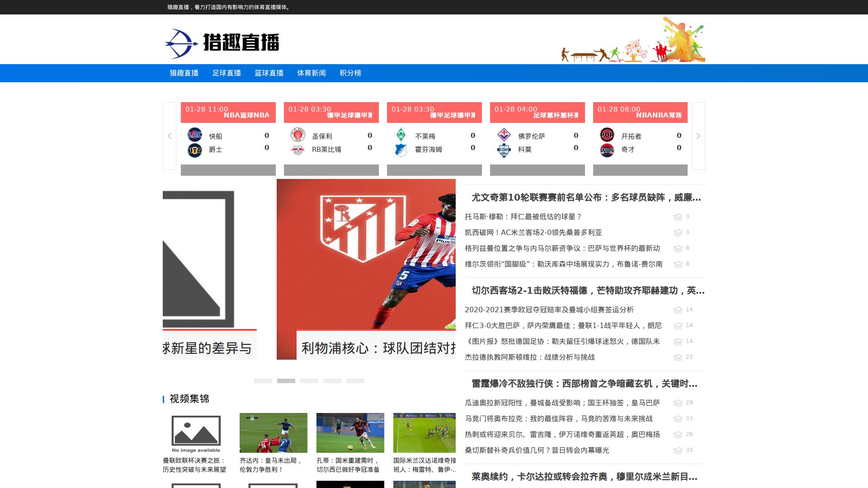Click the Clippers (LAC) team logo
Screen dimensions: 868x488
coord(194,135)
